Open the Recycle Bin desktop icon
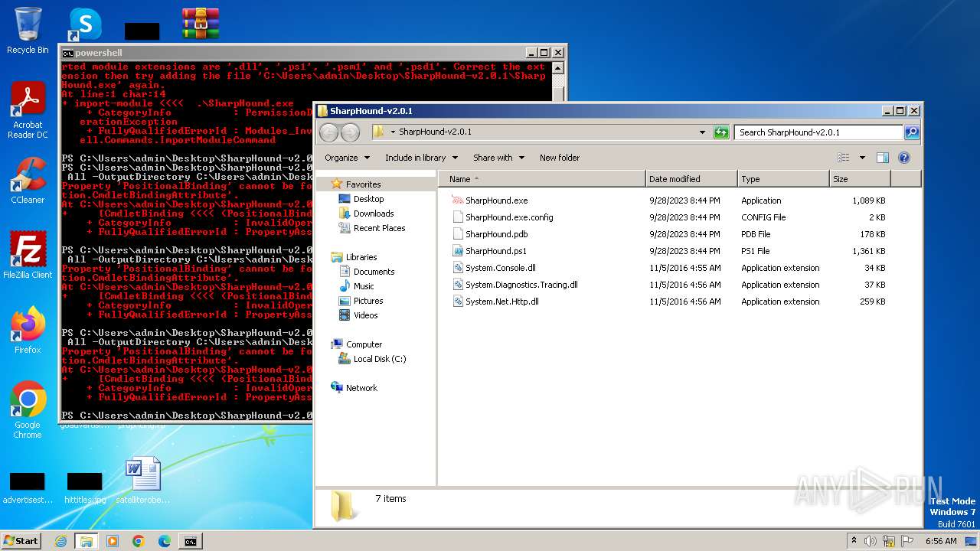Image resolution: width=980 pixels, height=551 pixels. coord(28,31)
